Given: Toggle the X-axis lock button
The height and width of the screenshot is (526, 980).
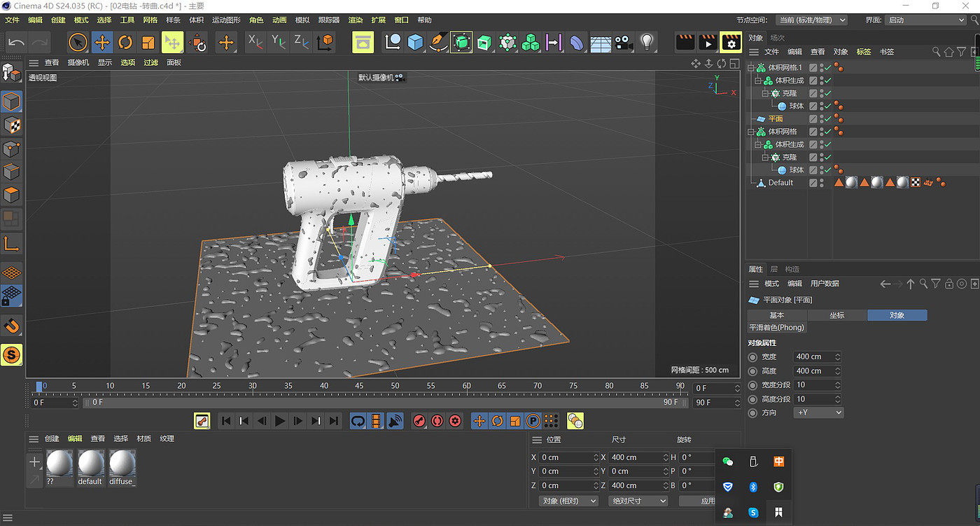Looking at the screenshot, I should tap(255, 43).
